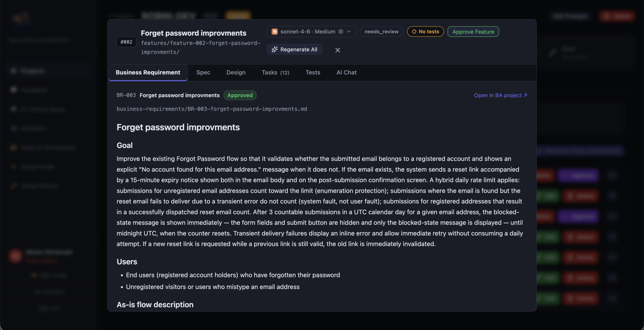Click the needs_review status badge
This screenshot has height=330, width=644.
tap(382, 31)
